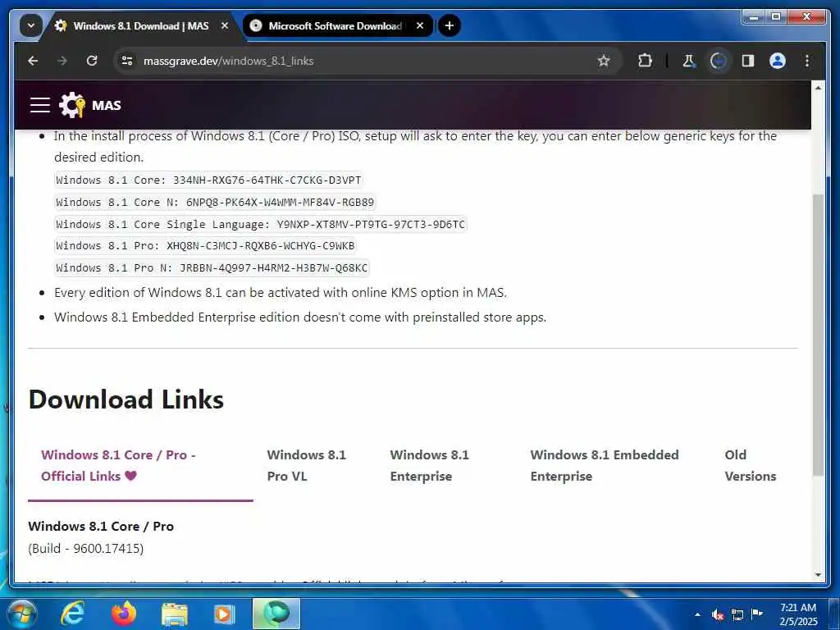
Task: Click the Build - 9600.17415 text
Action: (85, 549)
